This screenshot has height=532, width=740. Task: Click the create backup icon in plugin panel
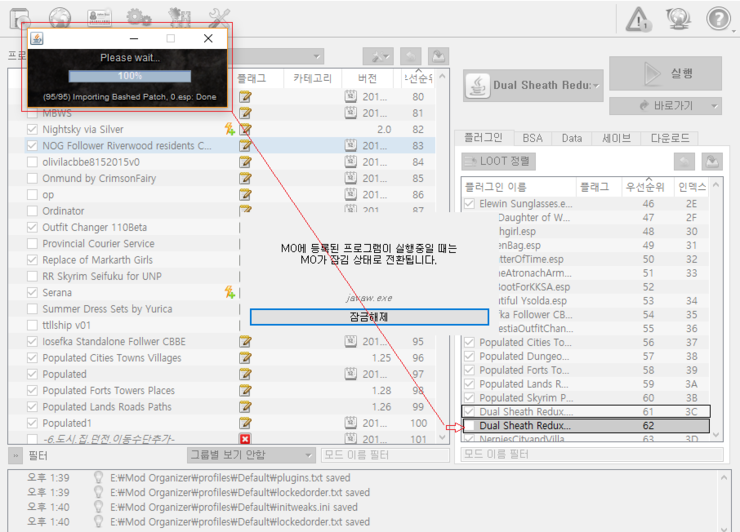[x=712, y=162]
